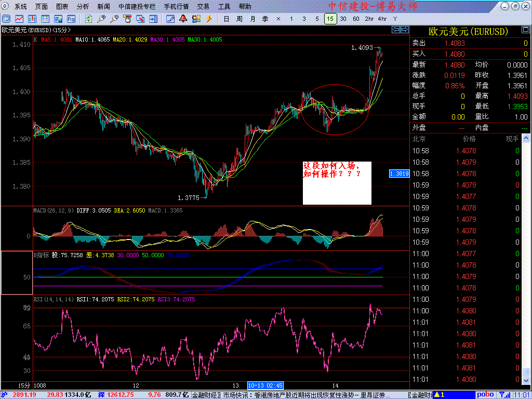Open the candlestick K-line chart icon

(32, 19)
